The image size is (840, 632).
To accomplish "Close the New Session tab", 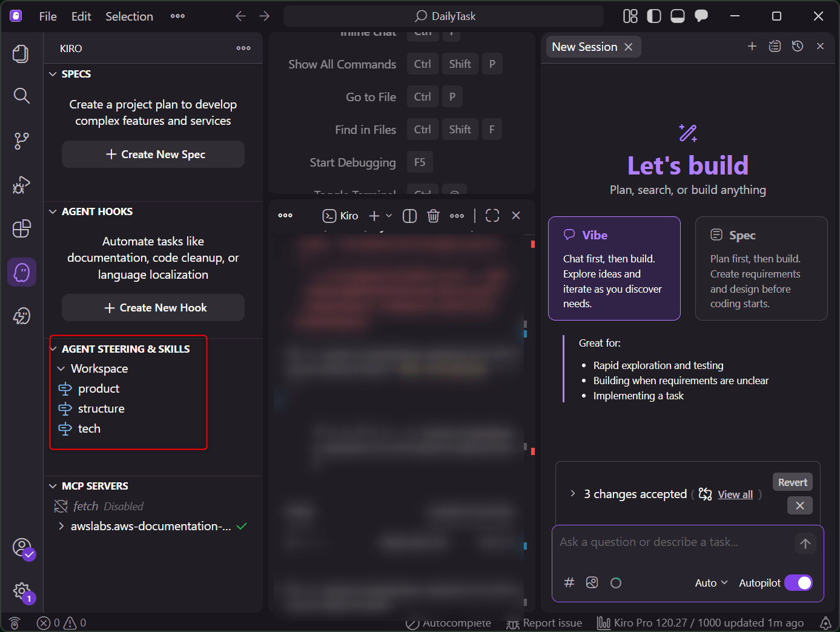I will point(628,47).
